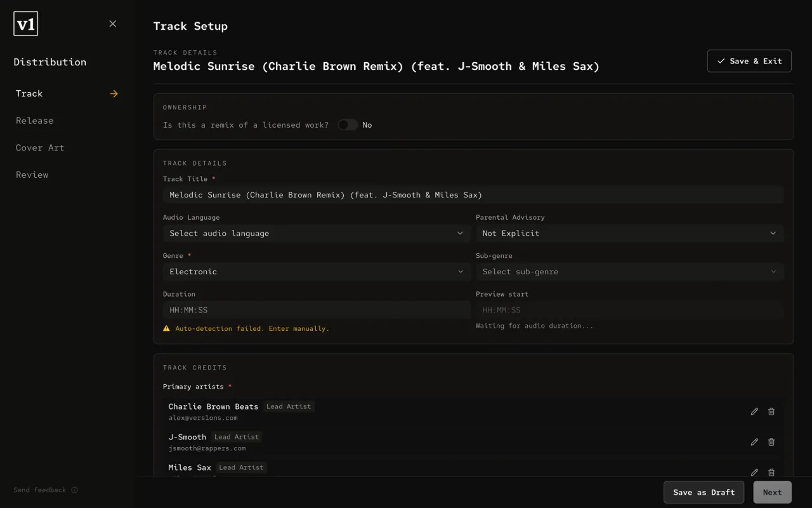Click the v1 logo icon
The width and height of the screenshot is (812, 508).
click(26, 24)
